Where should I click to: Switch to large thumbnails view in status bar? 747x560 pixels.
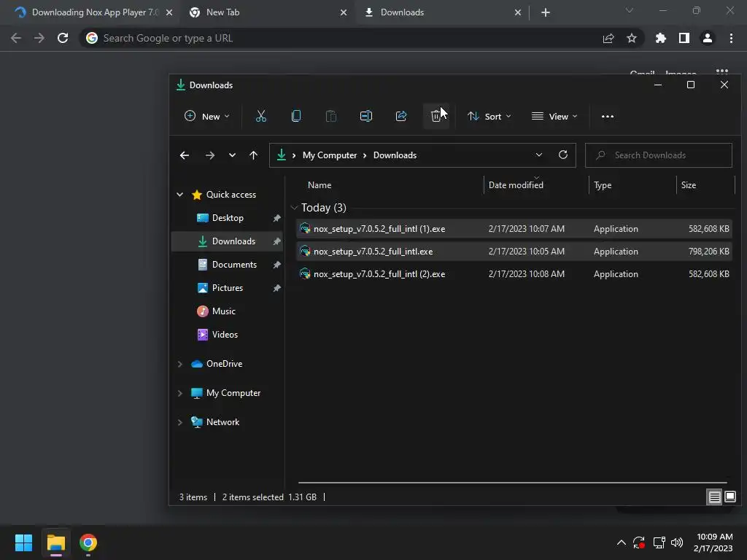(x=729, y=497)
